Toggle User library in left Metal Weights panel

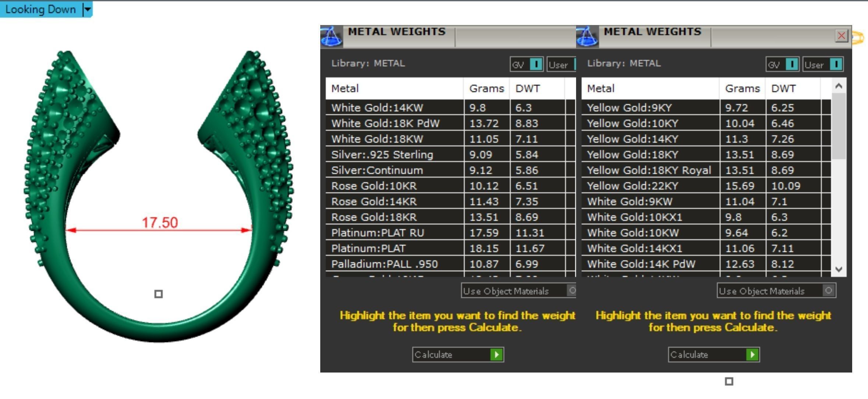[561, 65]
